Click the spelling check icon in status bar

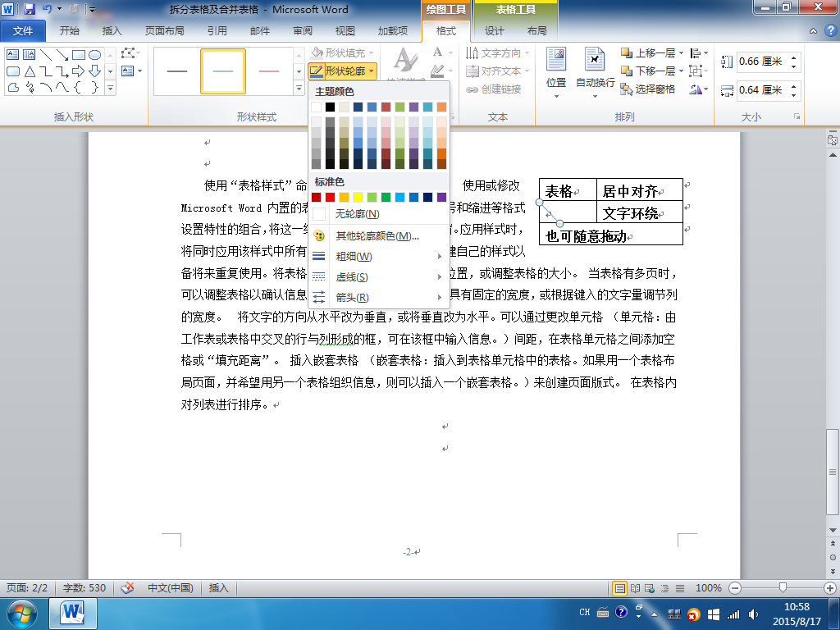point(127,587)
